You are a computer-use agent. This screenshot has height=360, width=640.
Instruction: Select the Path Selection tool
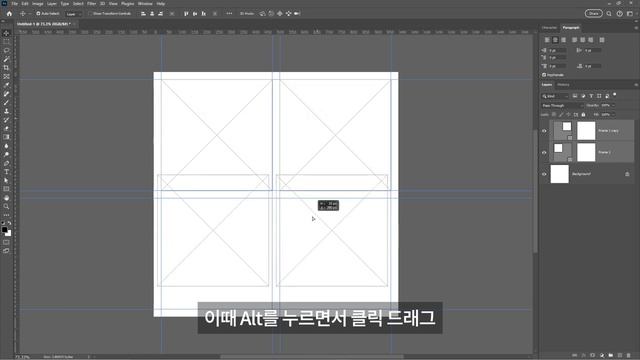[x=6, y=180]
